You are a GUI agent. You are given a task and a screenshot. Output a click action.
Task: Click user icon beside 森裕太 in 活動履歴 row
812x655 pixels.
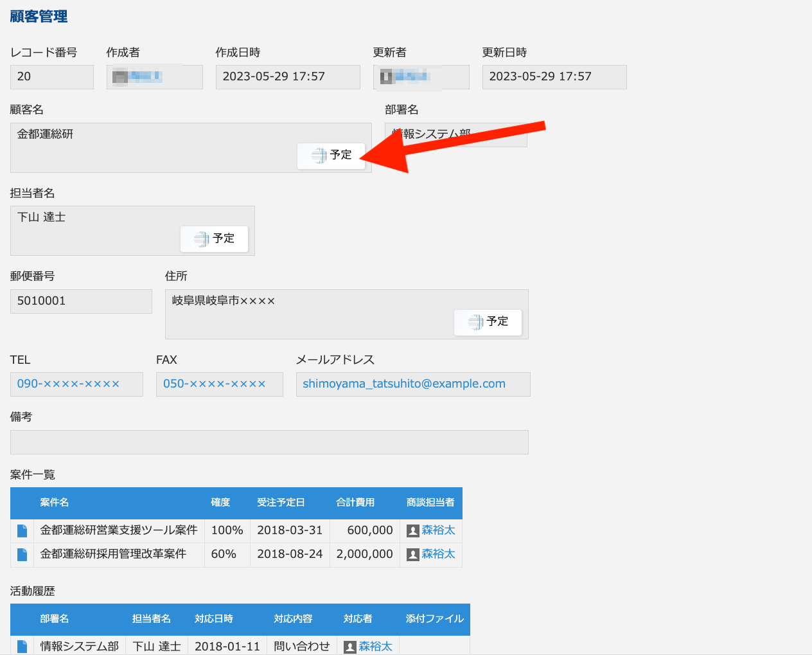click(350, 647)
